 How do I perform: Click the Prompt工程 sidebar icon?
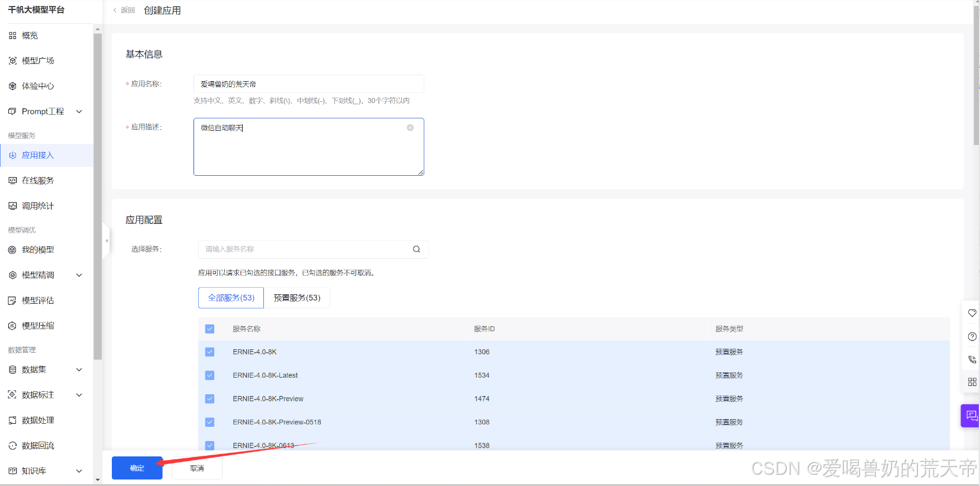(x=12, y=111)
